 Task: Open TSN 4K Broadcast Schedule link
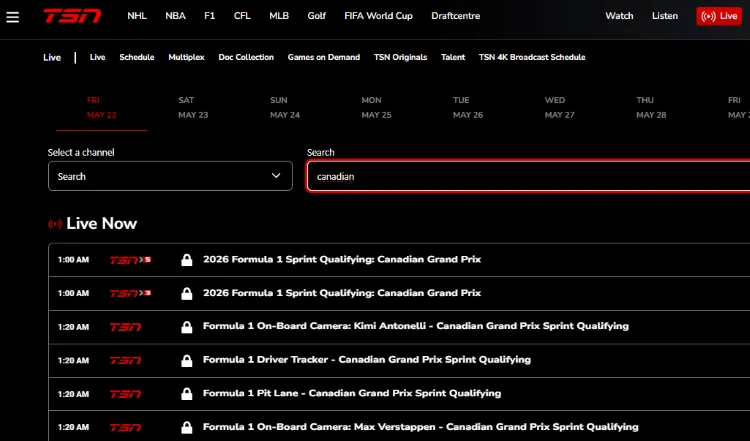532,57
